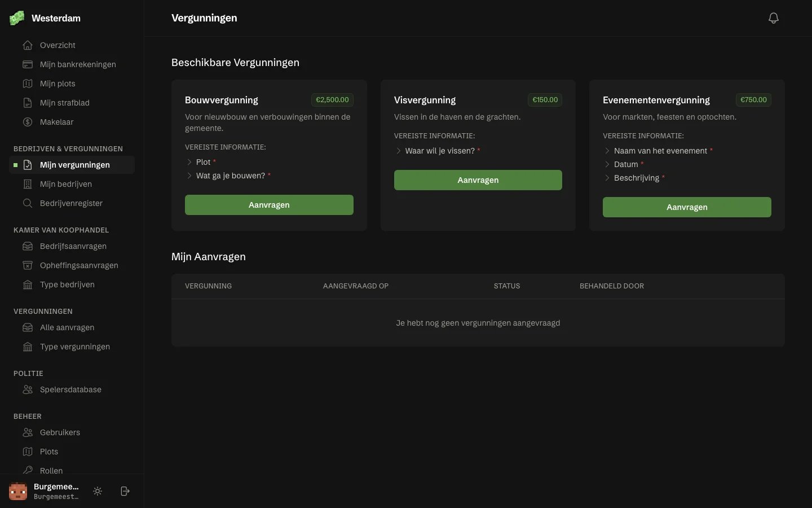
Task: Click the Westerdam title text
Action: (x=56, y=18)
